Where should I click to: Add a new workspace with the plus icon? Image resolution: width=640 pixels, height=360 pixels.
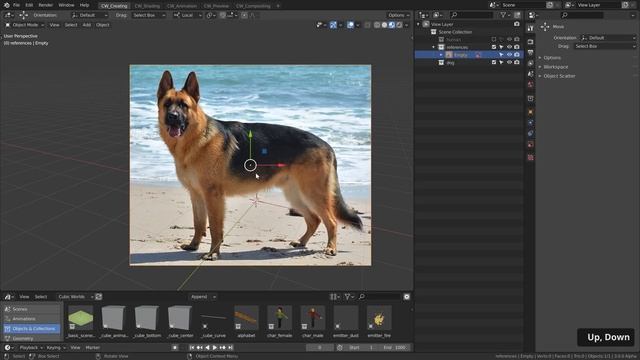pyautogui.click(x=278, y=6)
